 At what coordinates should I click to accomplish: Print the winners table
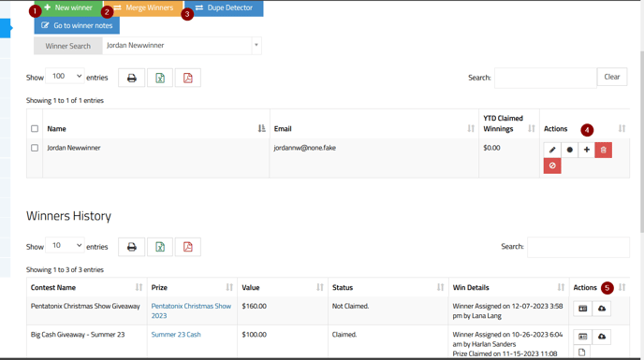(131, 78)
